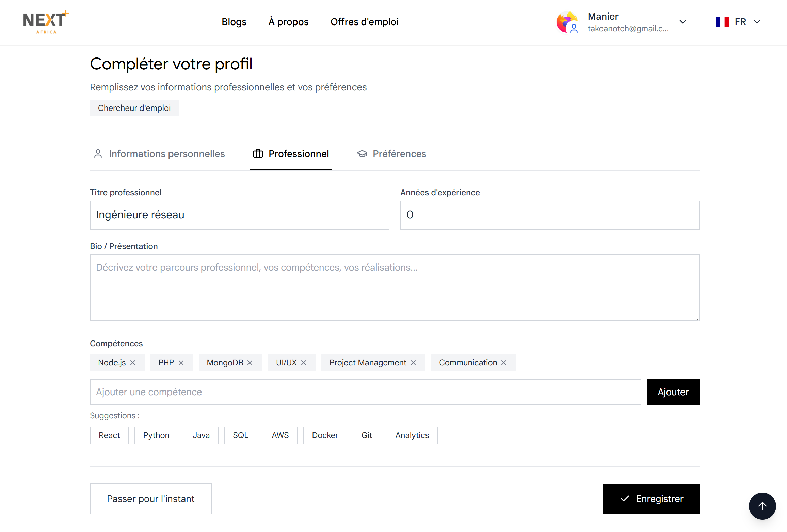Remove the UI/UX skill tag
Image resolution: width=787 pixels, height=532 pixels.
304,363
